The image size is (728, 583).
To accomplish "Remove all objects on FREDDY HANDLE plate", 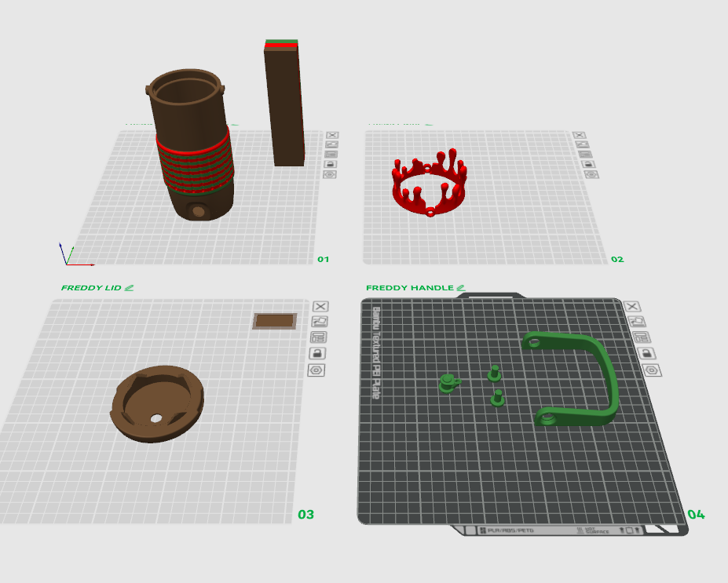I will point(632,307).
